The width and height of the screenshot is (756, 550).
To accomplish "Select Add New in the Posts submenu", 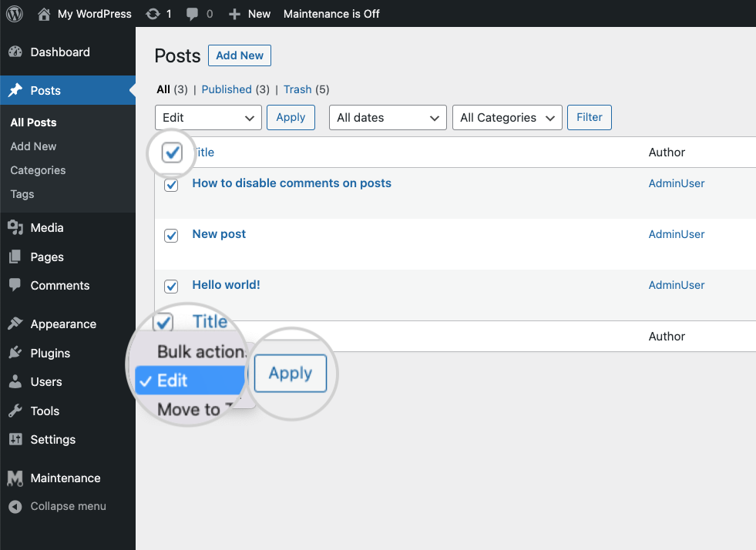I will (33, 146).
